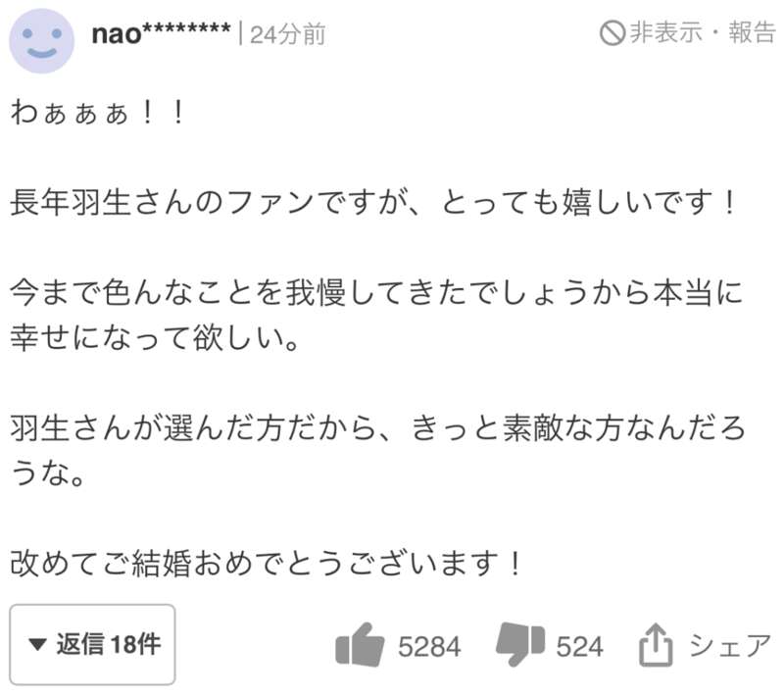Screen dimensions: 784x696
Task: Click the 524 dislikes count
Action: click(x=580, y=646)
